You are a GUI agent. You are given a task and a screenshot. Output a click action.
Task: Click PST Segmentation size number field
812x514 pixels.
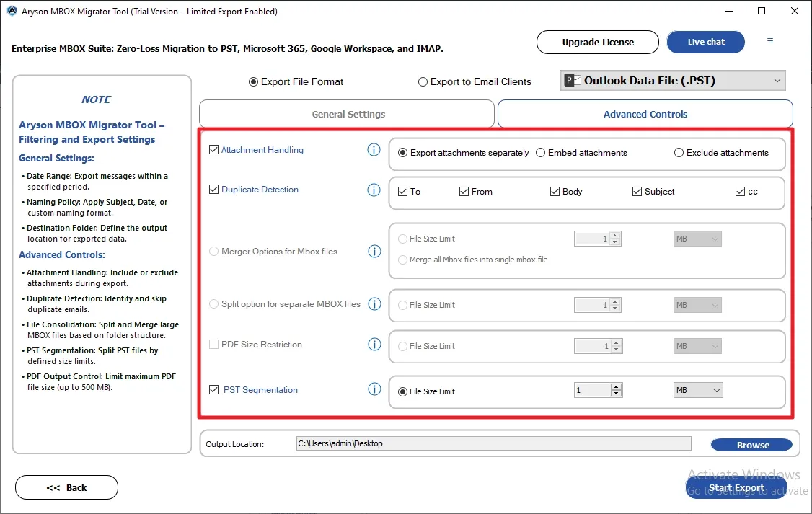coord(593,390)
